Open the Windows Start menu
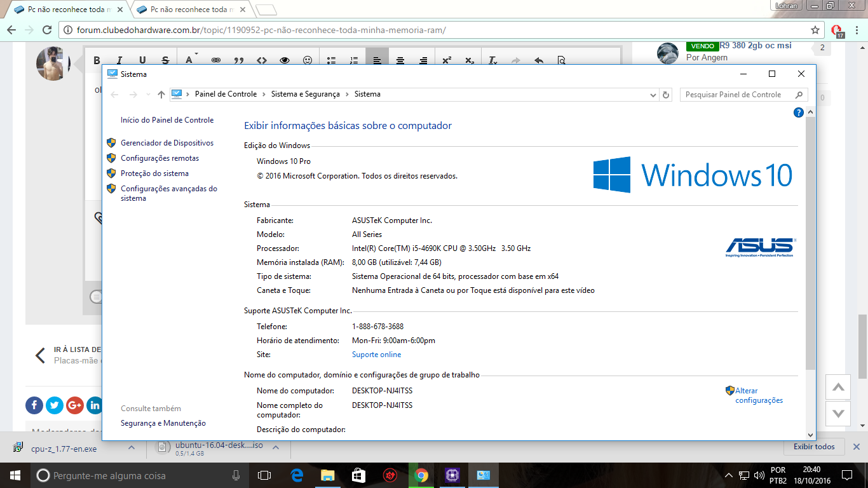The height and width of the screenshot is (488, 868). coord(15,475)
